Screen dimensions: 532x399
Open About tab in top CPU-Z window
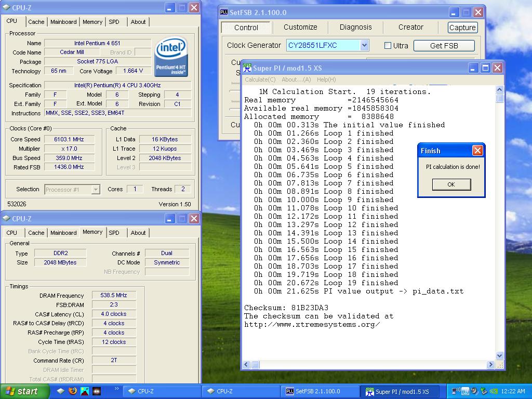coord(138,22)
